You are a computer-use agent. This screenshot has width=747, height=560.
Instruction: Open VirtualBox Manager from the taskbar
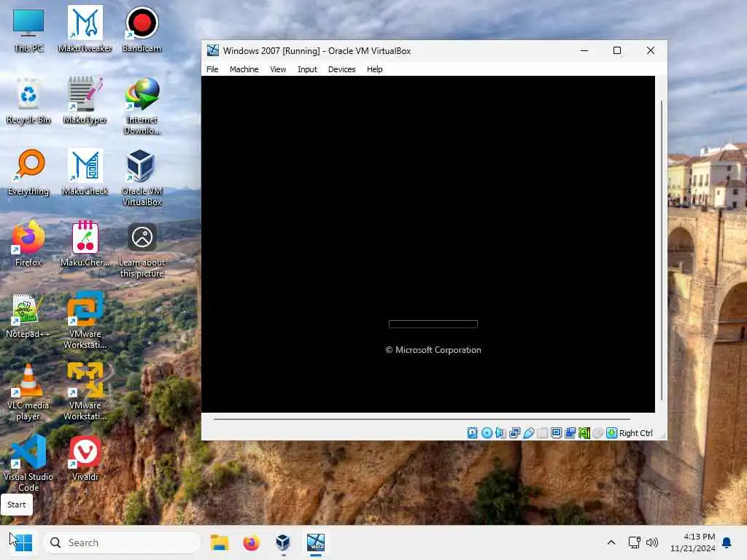tap(283, 542)
